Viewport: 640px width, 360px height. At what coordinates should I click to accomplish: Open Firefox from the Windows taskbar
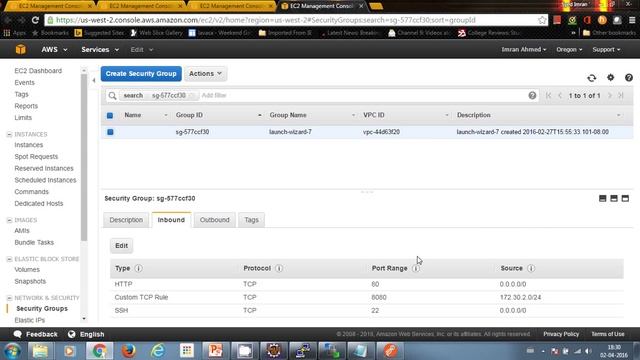point(129,351)
